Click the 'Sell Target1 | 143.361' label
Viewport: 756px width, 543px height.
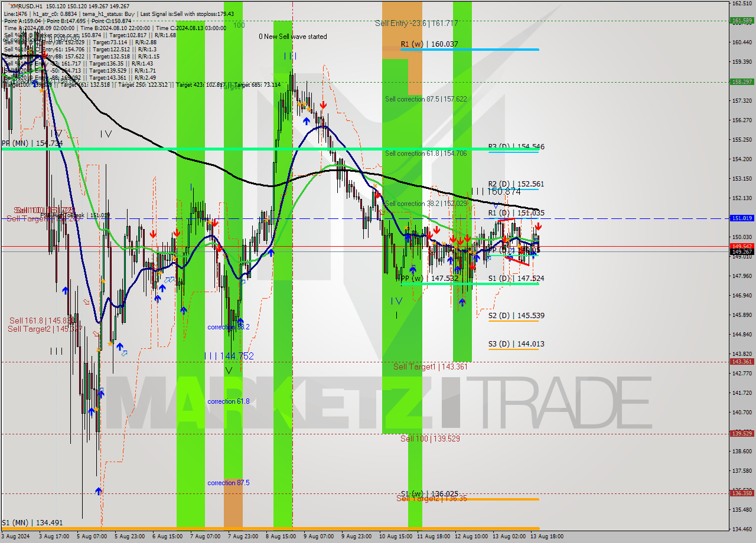(431, 367)
